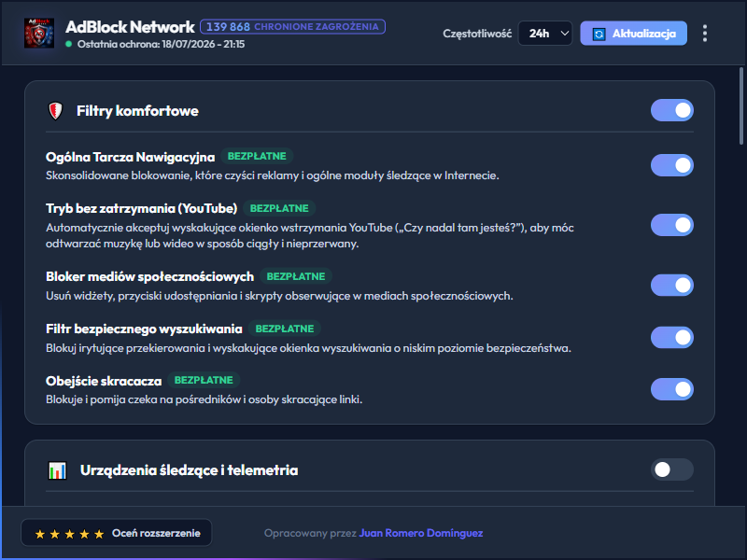Click the green protection status dot
This screenshot has height=560, width=747.
point(68,44)
